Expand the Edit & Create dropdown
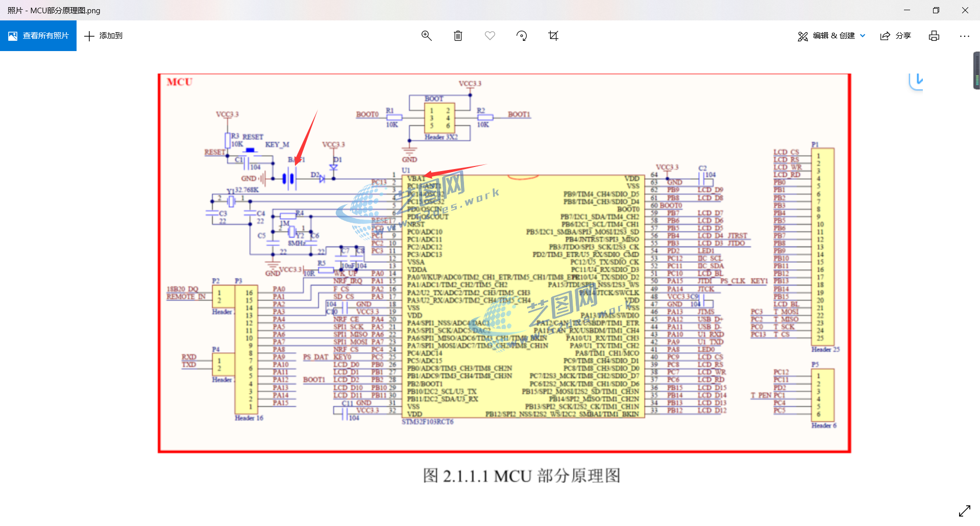 pyautogui.click(x=831, y=36)
